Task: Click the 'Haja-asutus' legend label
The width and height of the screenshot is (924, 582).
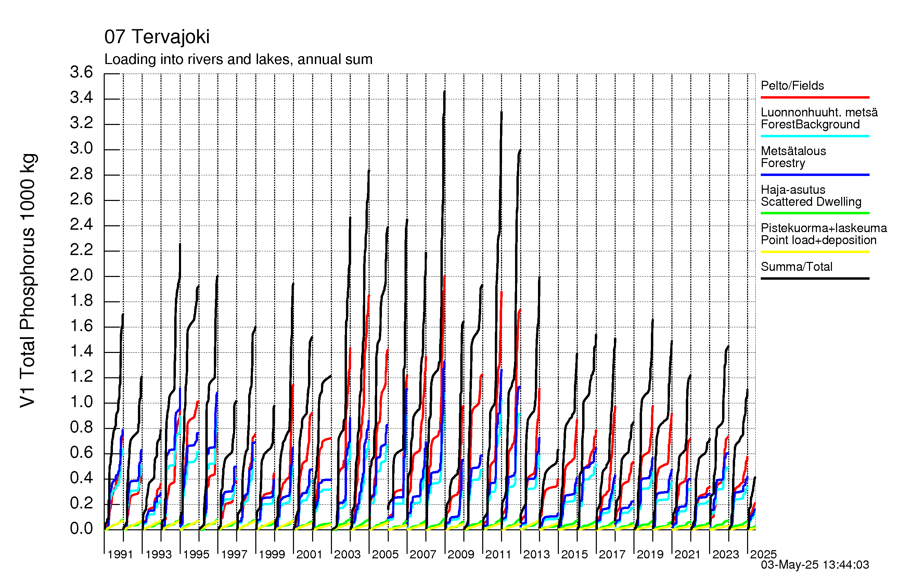Action: [793, 190]
